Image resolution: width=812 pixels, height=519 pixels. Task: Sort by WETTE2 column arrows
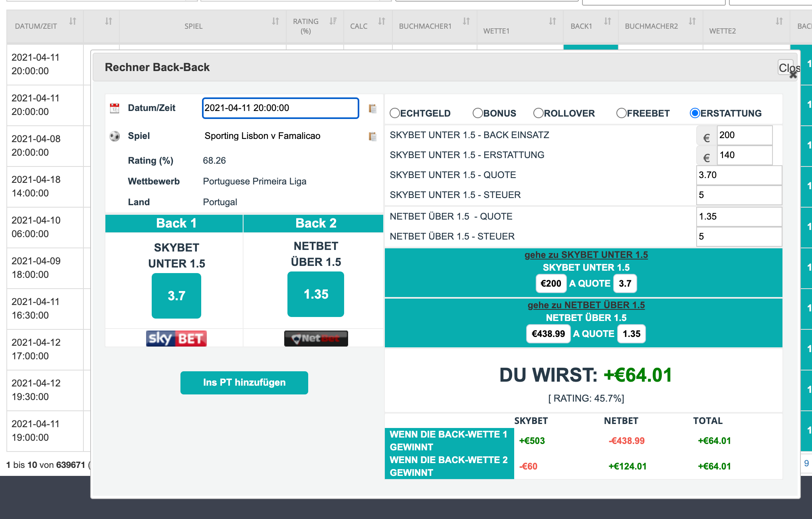[x=779, y=21]
